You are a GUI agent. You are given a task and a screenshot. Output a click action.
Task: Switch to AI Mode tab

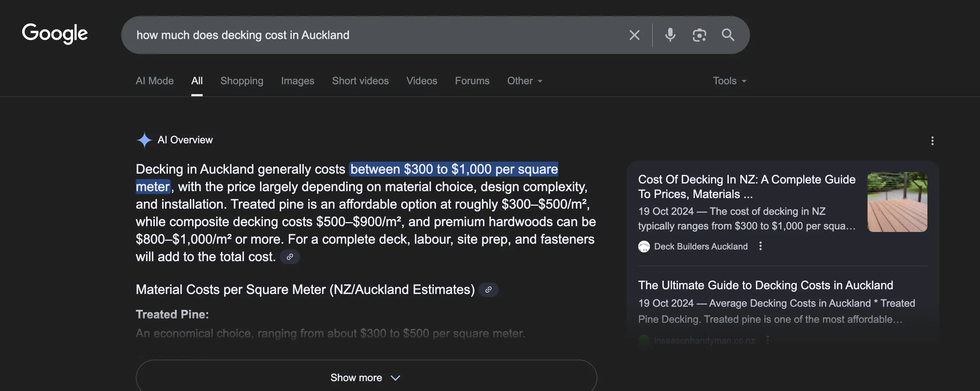point(154,81)
